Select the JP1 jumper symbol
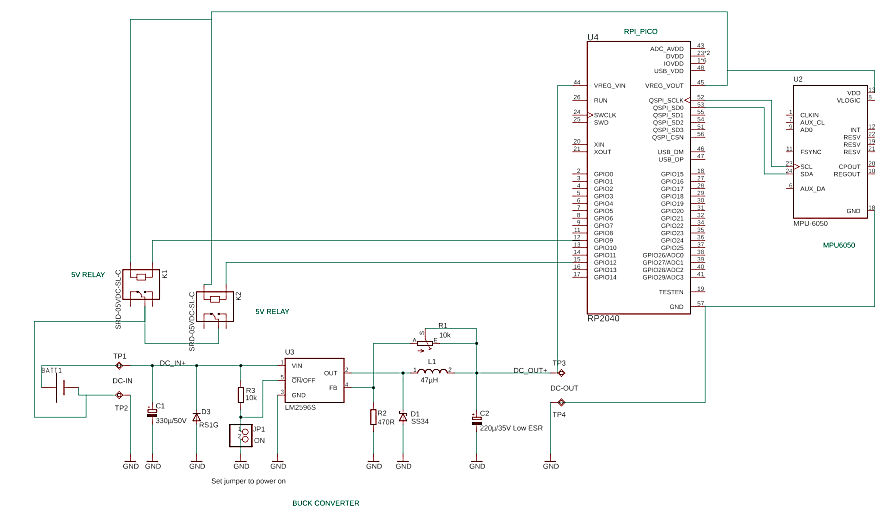885x508 pixels. (x=241, y=435)
